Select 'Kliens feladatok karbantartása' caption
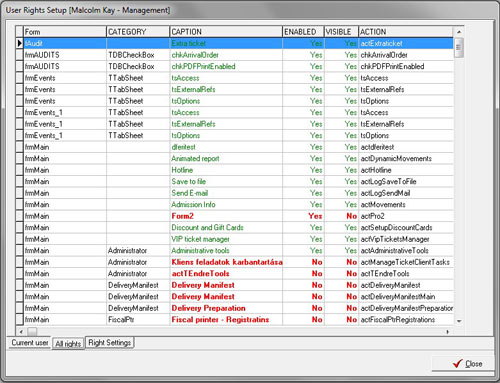The height and width of the screenshot is (383, 500). click(227, 262)
